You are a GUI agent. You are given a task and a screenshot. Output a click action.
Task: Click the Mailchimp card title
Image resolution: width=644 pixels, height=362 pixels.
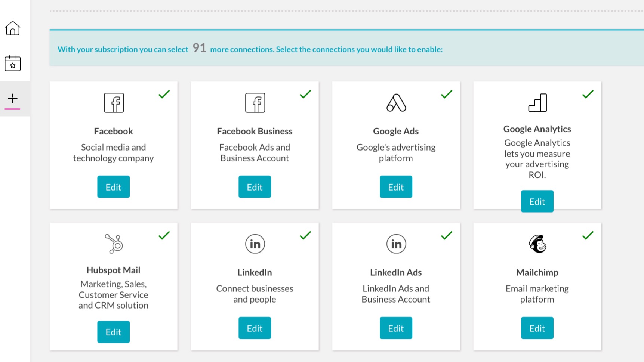point(537,272)
